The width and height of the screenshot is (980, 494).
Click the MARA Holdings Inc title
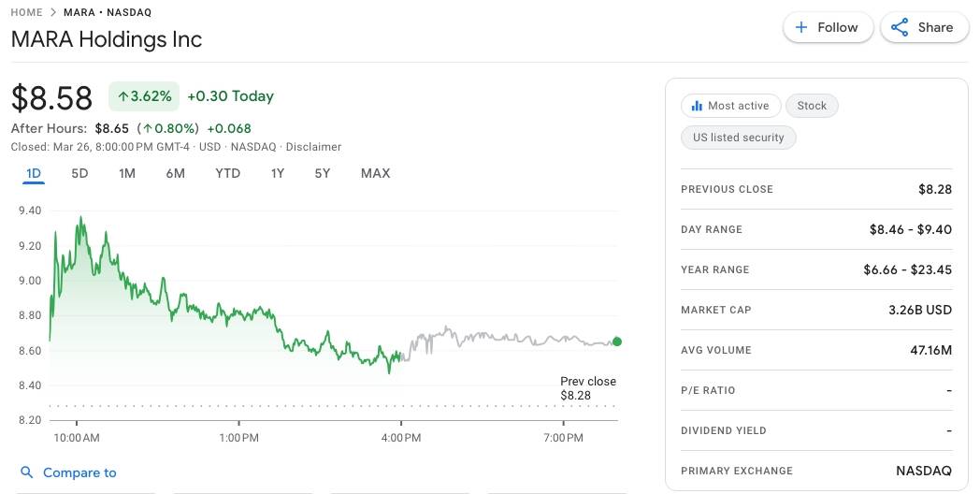click(x=107, y=39)
